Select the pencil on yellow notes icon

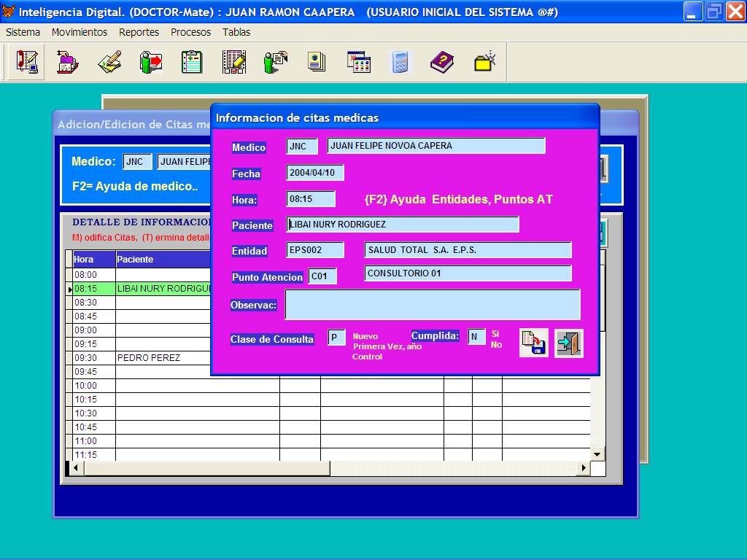[x=109, y=63]
